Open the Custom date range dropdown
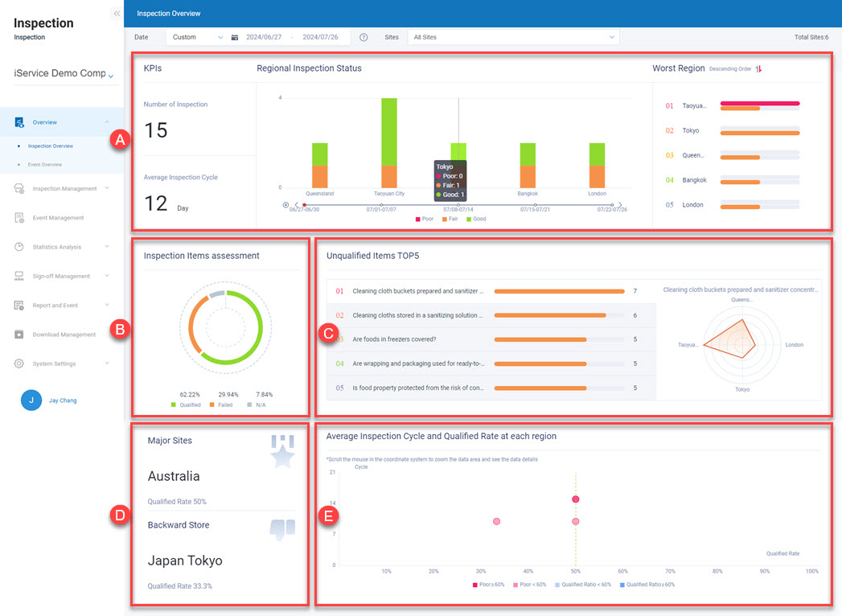 pyautogui.click(x=197, y=37)
